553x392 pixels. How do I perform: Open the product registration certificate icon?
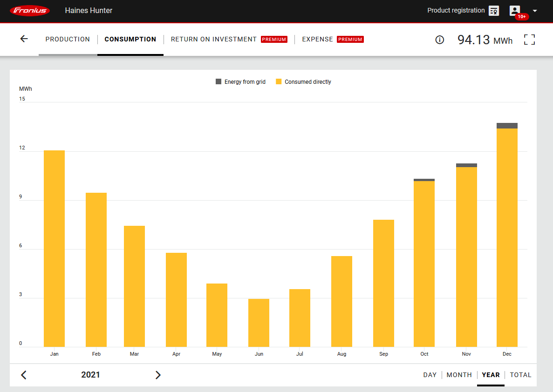[494, 11]
